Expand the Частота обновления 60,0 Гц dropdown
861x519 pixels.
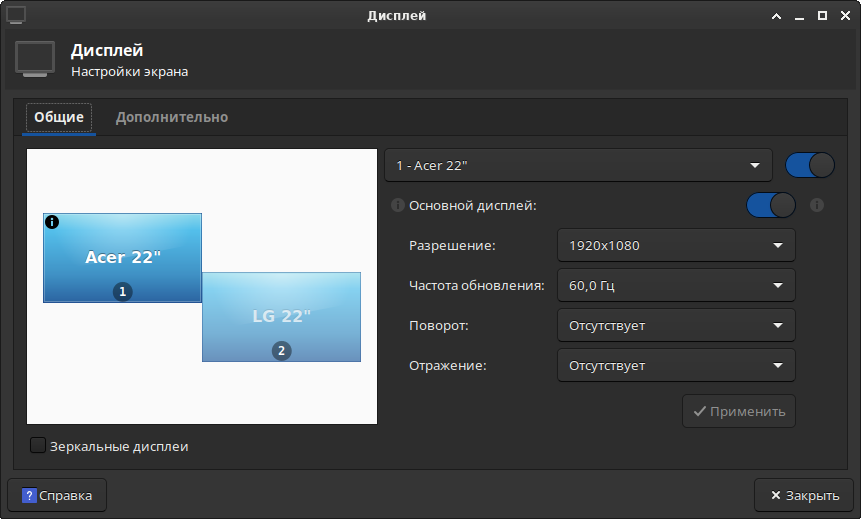(675, 285)
